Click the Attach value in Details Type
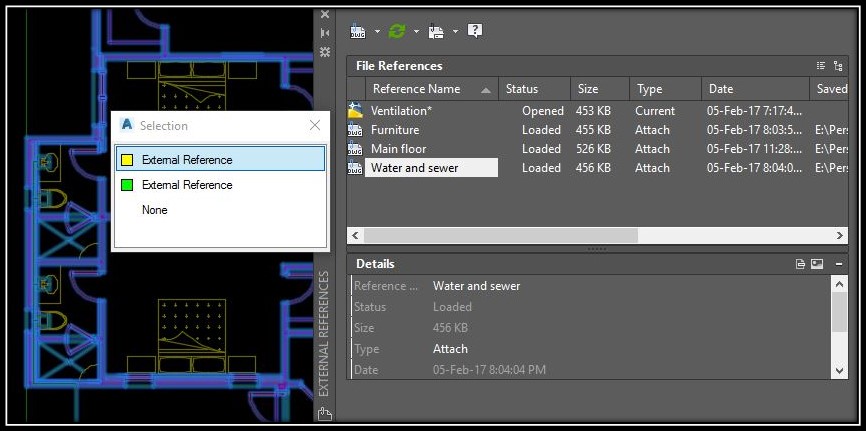 coord(450,349)
